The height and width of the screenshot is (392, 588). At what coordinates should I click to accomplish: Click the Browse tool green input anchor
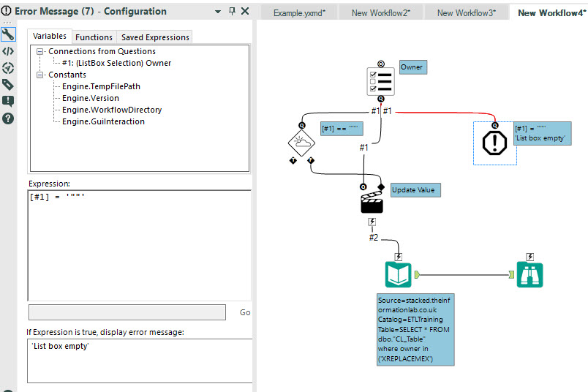[511, 275]
